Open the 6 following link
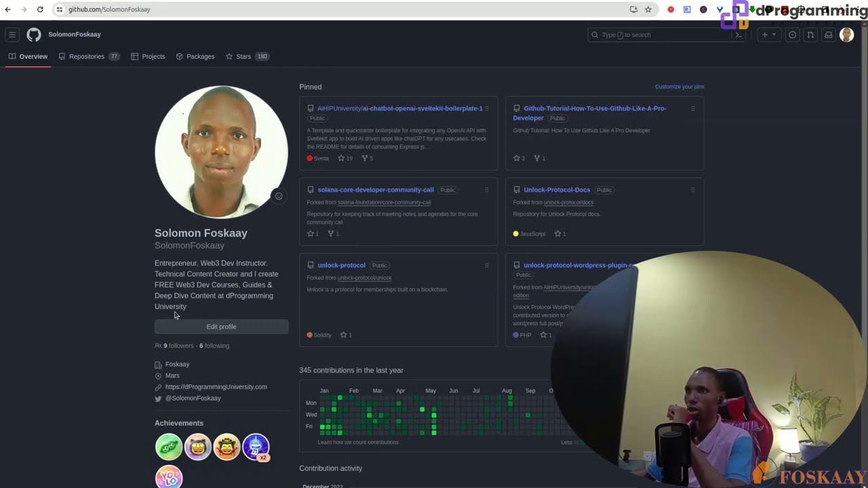 click(x=214, y=346)
